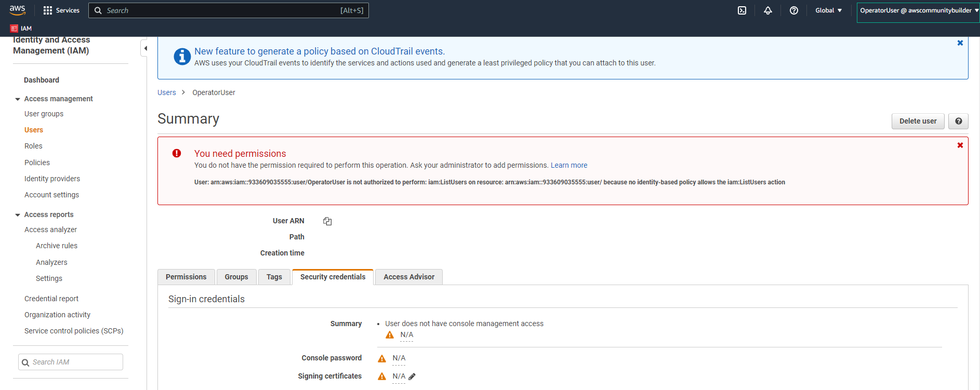Open help next to Delete user
Viewport: 980px width, 390px height.
(x=958, y=121)
